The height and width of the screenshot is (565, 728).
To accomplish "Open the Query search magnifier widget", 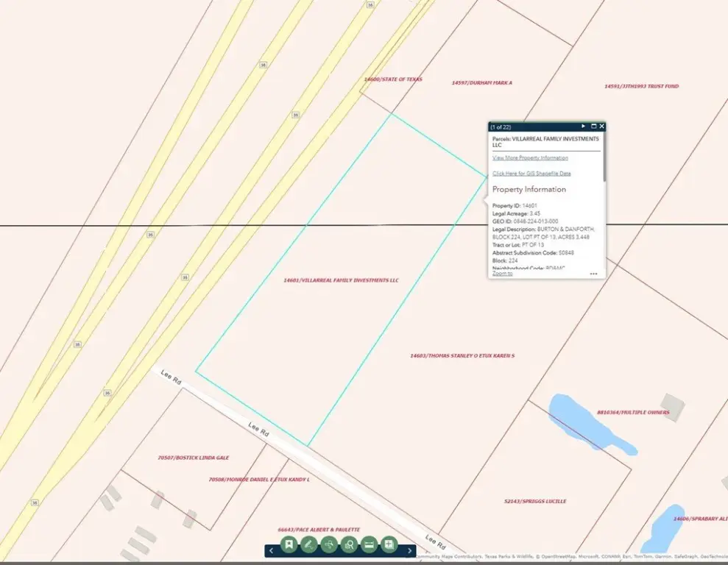I will pos(349,544).
